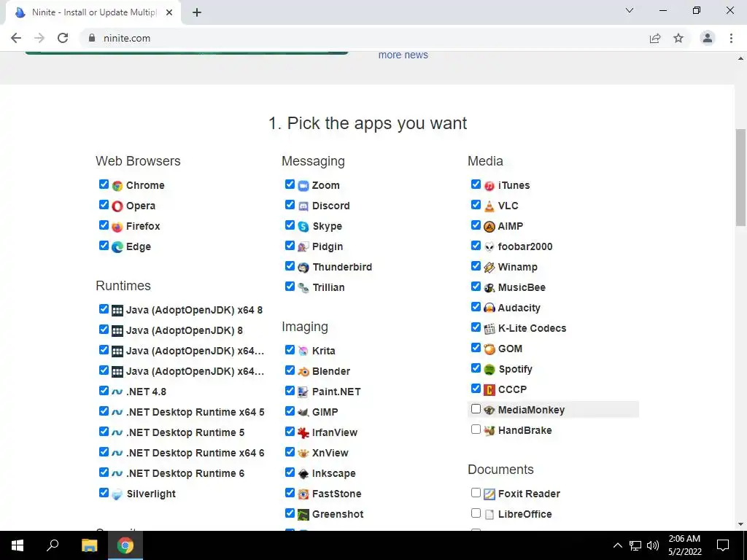Image resolution: width=747 pixels, height=560 pixels.
Task: Open Windows taskbar search
Action: [53, 545]
